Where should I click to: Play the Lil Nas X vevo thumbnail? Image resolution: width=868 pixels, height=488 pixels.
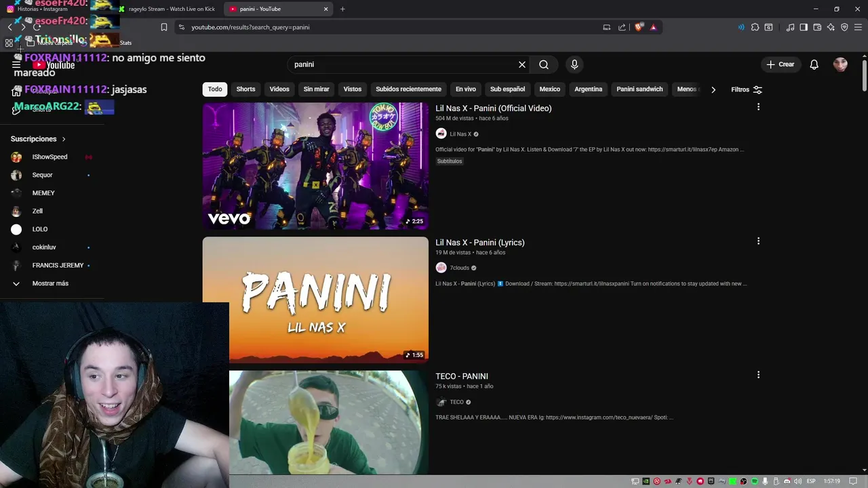315,166
